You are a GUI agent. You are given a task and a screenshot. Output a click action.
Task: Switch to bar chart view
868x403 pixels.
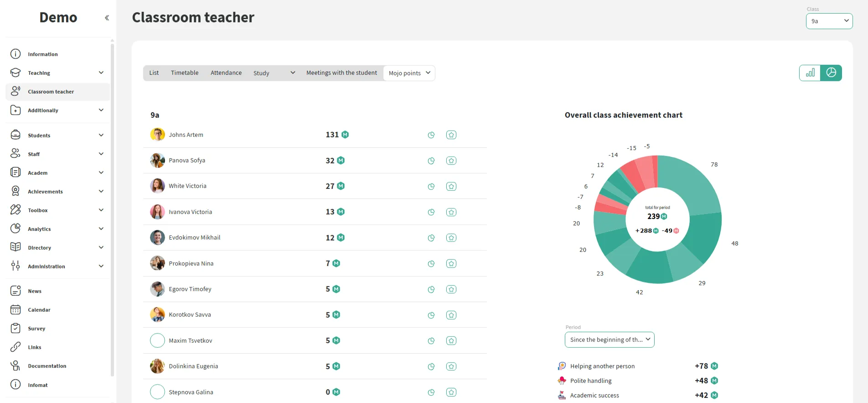point(810,73)
